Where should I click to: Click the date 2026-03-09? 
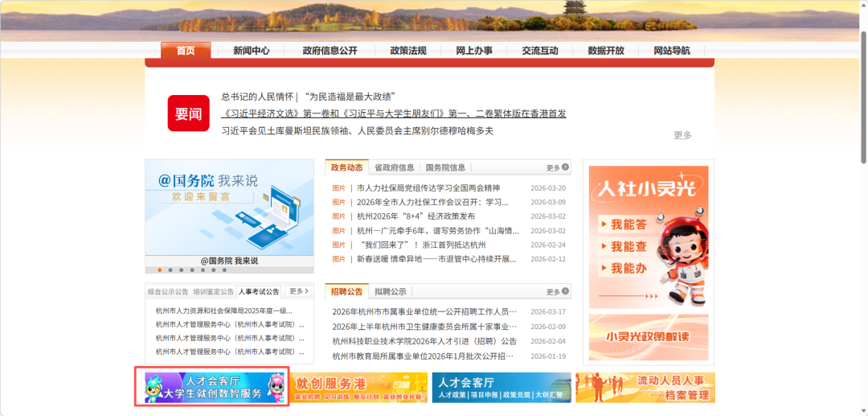point(548,202)
